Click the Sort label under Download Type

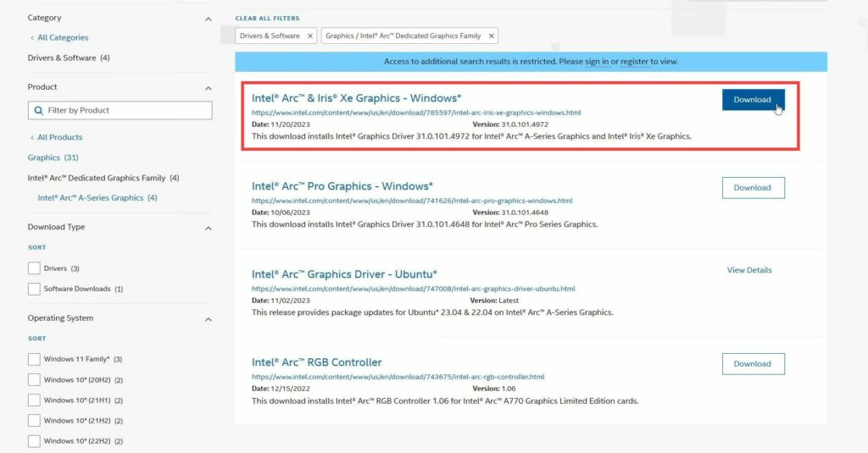pyautogui.click(x=37, y=247)
